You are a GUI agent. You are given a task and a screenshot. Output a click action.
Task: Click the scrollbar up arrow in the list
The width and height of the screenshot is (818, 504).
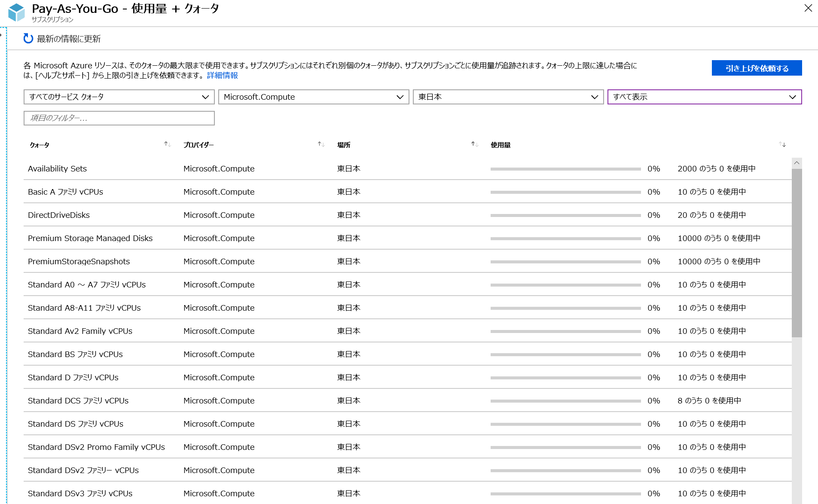797,162
